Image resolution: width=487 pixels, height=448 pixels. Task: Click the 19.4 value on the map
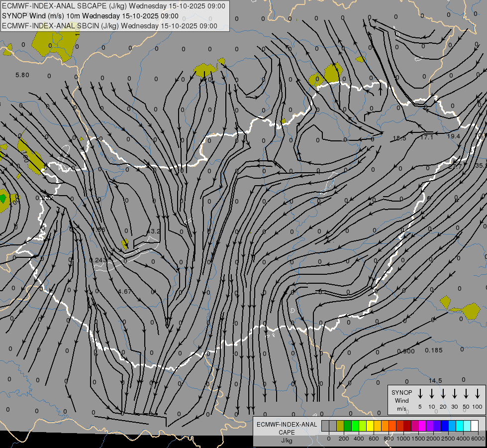pos(454,136)
